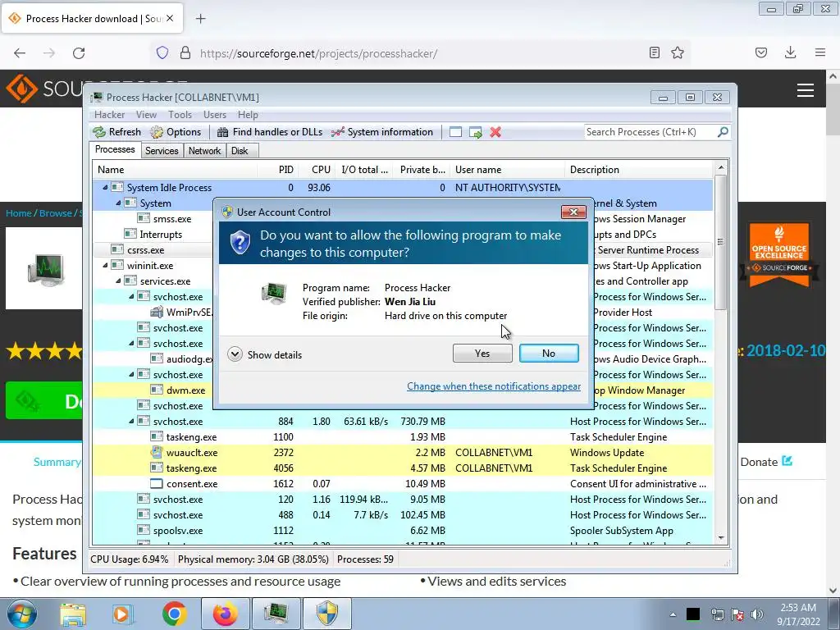Open the Windows Start menu

point(22,614)
